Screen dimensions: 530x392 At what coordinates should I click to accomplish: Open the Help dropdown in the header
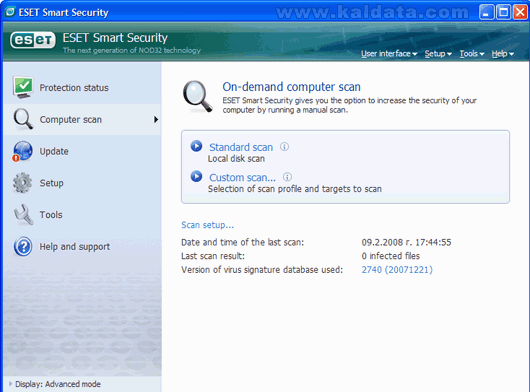tap(503, 54)
